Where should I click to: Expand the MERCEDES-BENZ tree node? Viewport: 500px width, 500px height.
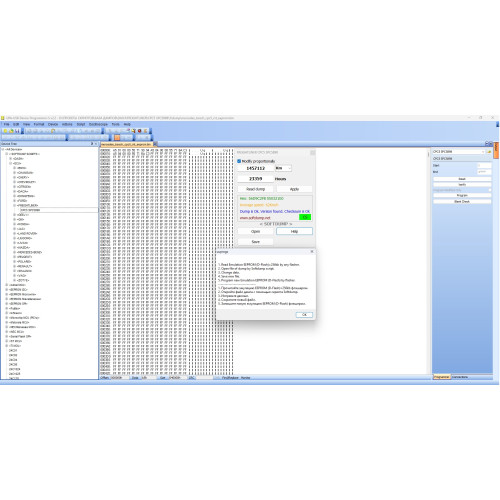14,252
